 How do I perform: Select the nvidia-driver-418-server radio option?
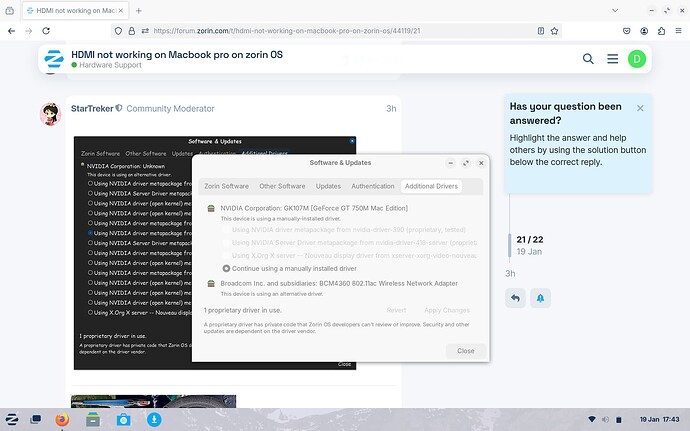(226, 243)
